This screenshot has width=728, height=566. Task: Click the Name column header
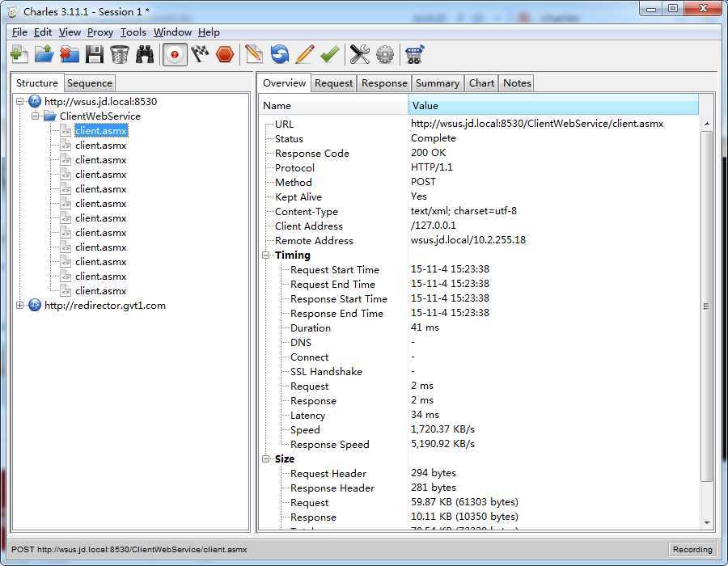pyautogui.click(x=333, y=105)
